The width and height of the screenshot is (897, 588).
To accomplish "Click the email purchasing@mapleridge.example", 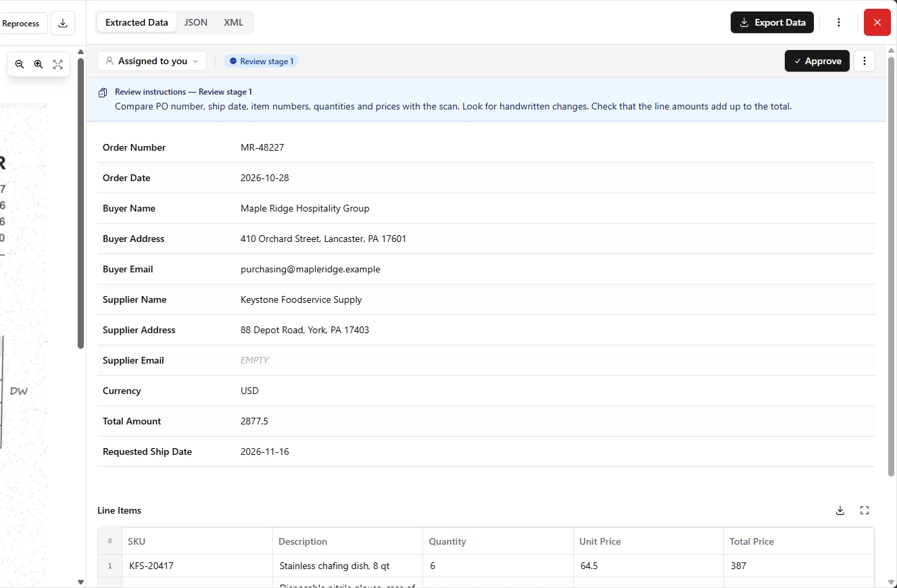I will pos(310,269).
